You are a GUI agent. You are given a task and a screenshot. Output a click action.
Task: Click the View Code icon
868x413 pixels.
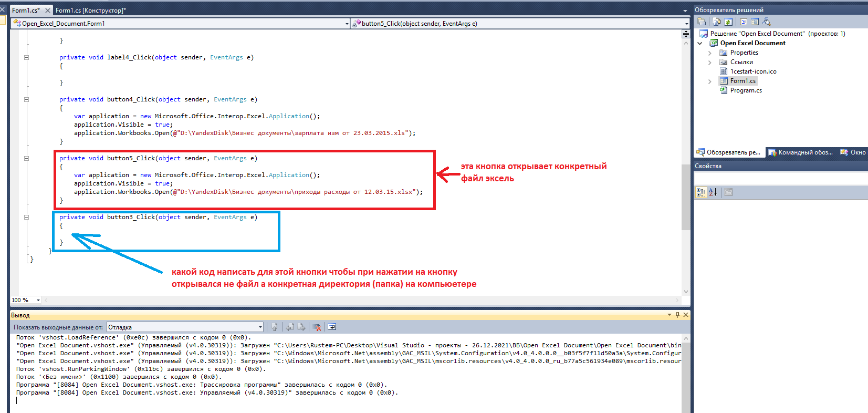[744, 22]
